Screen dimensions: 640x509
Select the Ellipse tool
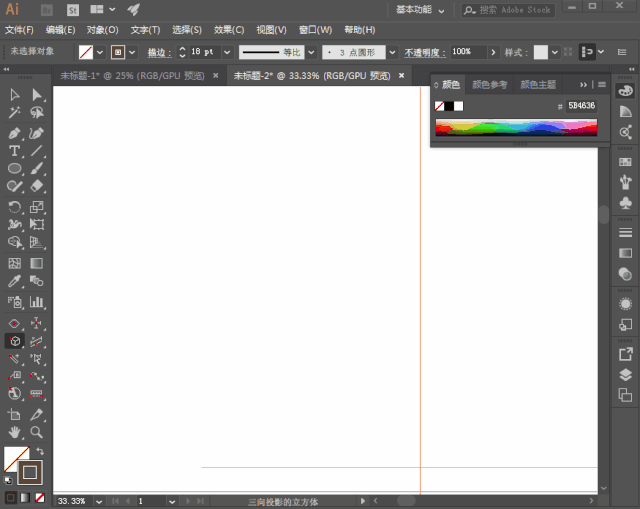[x=15, y=169]
